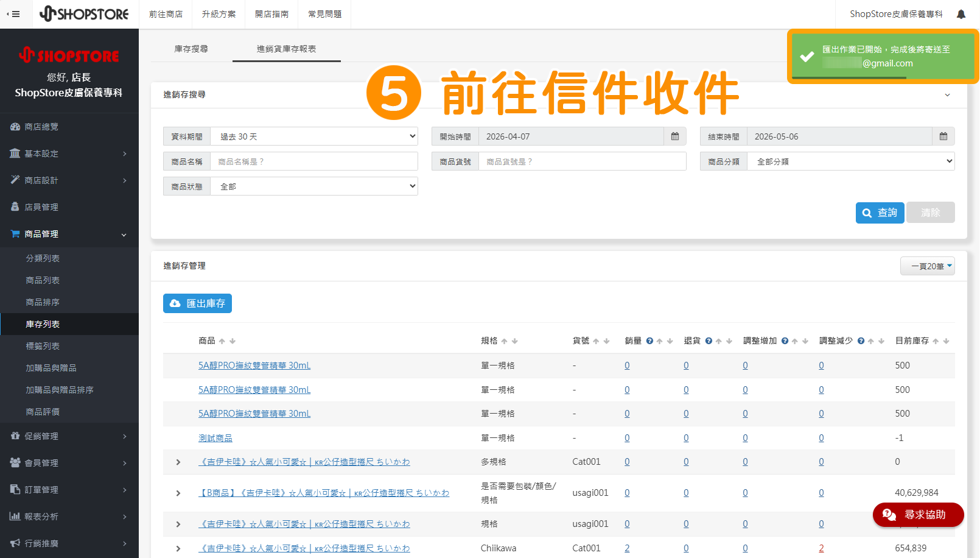This screenshot has height=558, width=980.
Task: Open 商品分類 dropdown
Action: (850, 161)
